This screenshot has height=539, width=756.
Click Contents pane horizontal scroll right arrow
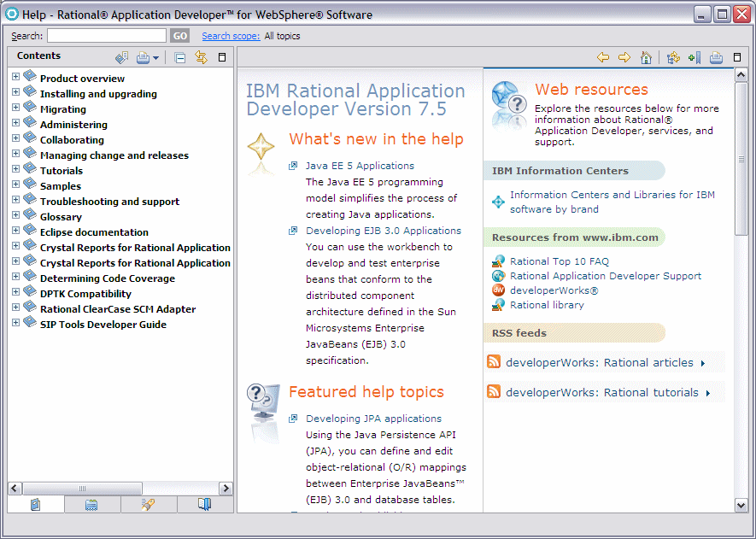[226, 488]
